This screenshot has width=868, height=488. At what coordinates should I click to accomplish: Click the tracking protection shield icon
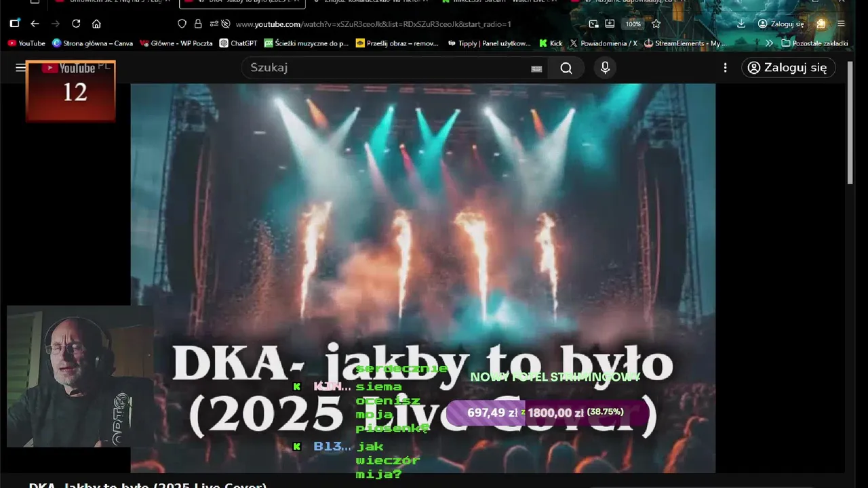tap(182, 24)
